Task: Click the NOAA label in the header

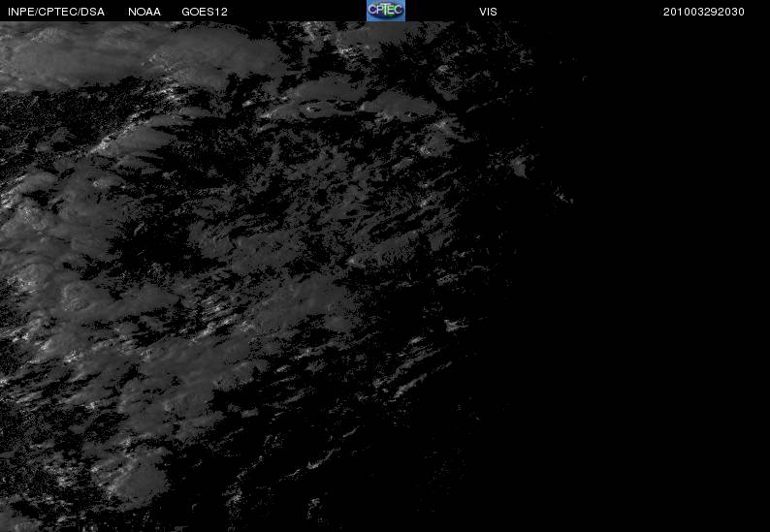Action: [x=144, y=12]
